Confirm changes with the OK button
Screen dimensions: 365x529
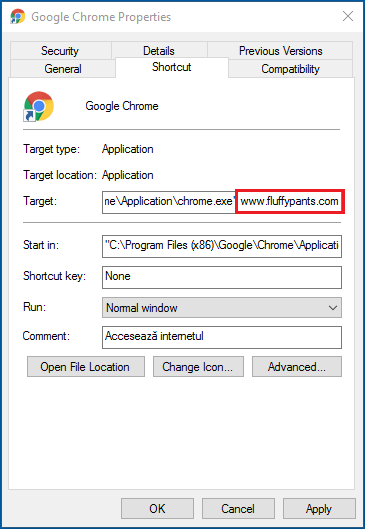pyautogui.click(x=157, y=508)
